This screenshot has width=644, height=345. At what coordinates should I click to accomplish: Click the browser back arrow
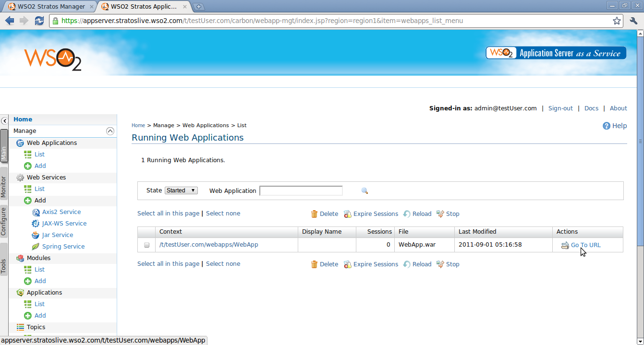[10, 21]
